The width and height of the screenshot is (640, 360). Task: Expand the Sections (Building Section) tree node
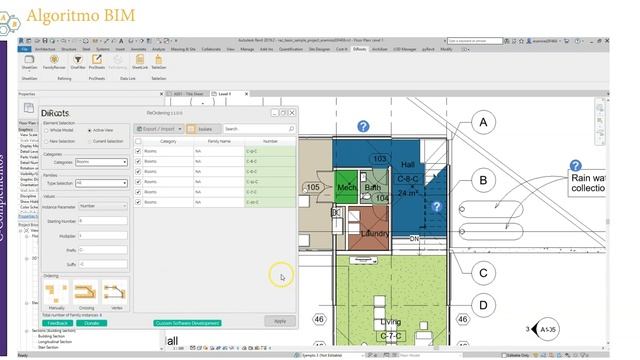tap(27, 331)
